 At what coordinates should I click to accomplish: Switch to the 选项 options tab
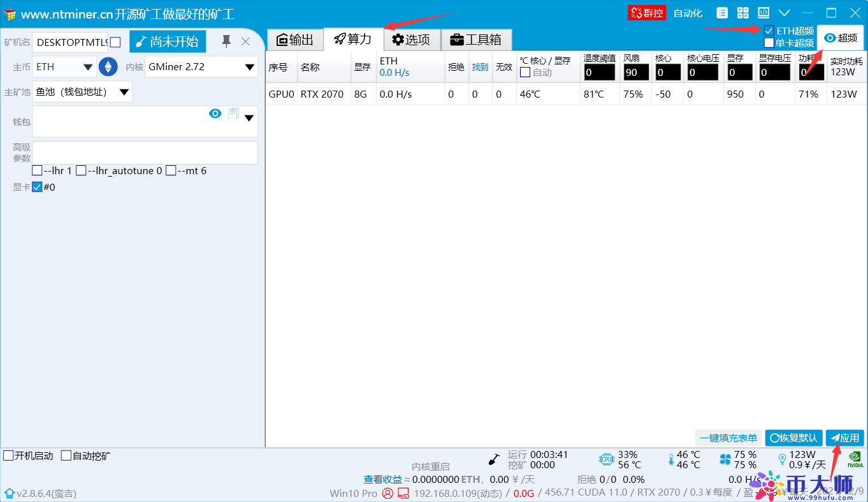coord(411,40)
